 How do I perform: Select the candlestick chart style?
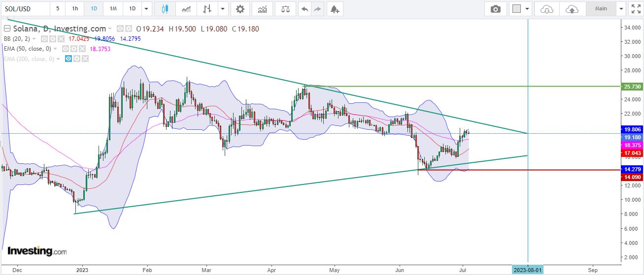click(x=165, y=9)
